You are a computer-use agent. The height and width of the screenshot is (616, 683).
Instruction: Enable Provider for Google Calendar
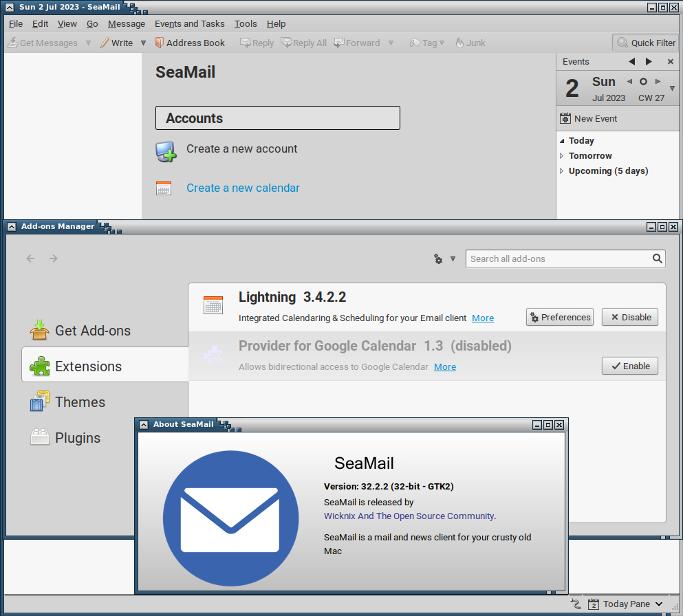pos(630,366)
